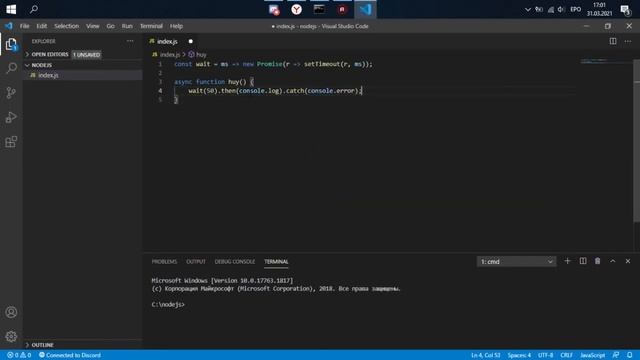Click the clock showing 17:01
The image size is (640, 360).
click(x=599, y=5)
